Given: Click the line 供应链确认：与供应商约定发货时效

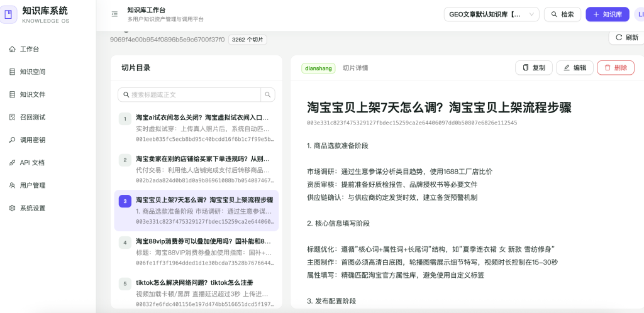Looking at the screenshot, I should tap(392, 197).
